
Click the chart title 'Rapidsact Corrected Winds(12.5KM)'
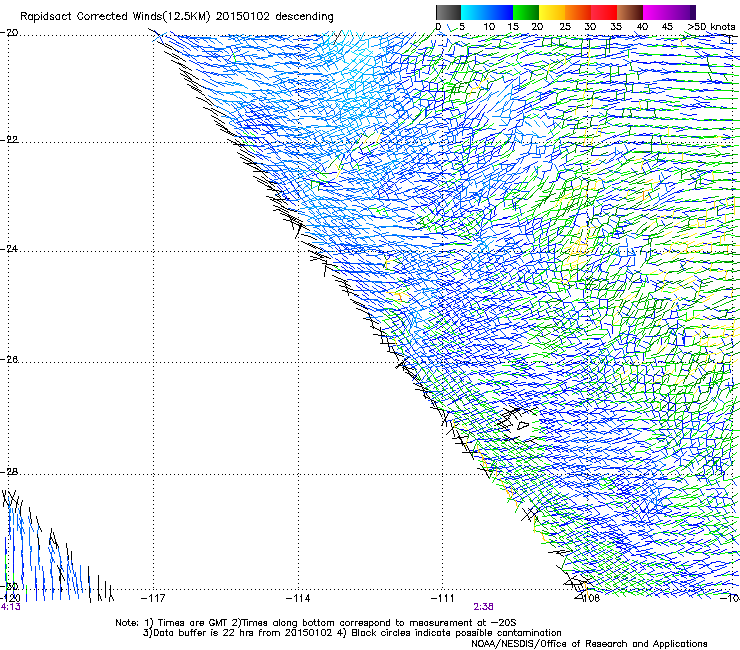(115, 17)
